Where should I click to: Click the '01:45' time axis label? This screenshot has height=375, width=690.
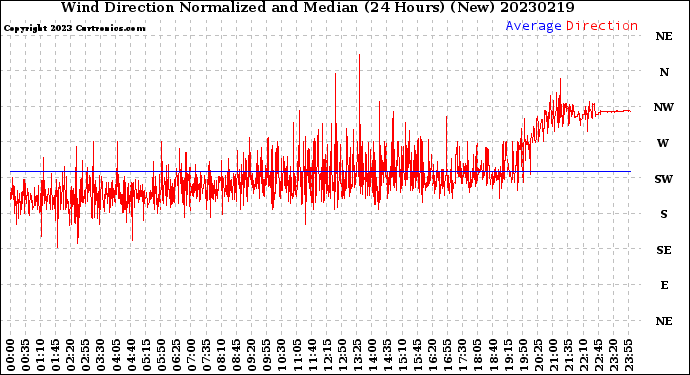[56, 355]
